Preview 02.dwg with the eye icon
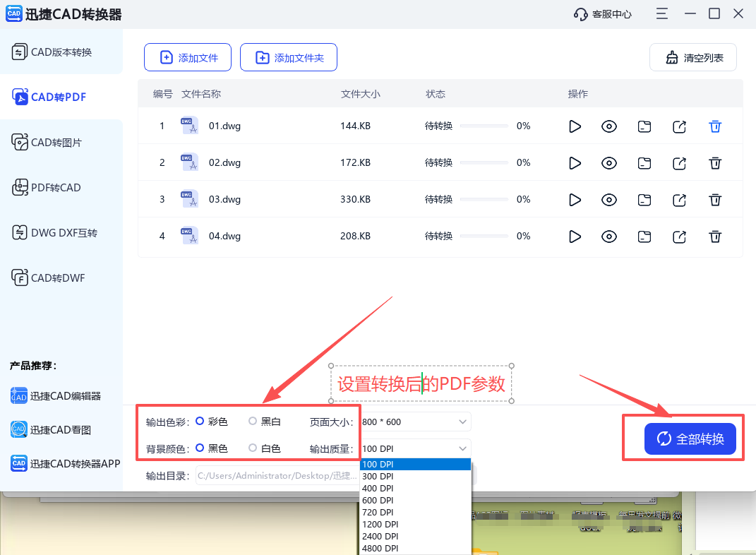Image resolution: width=756 pixels, height=555 pixels. click(x=609, y=163)
